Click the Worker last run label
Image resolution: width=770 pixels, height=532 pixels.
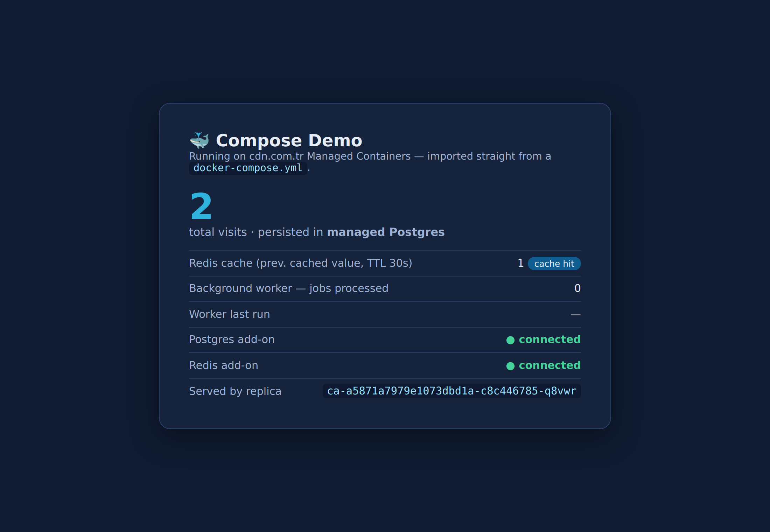coord(230,314)
